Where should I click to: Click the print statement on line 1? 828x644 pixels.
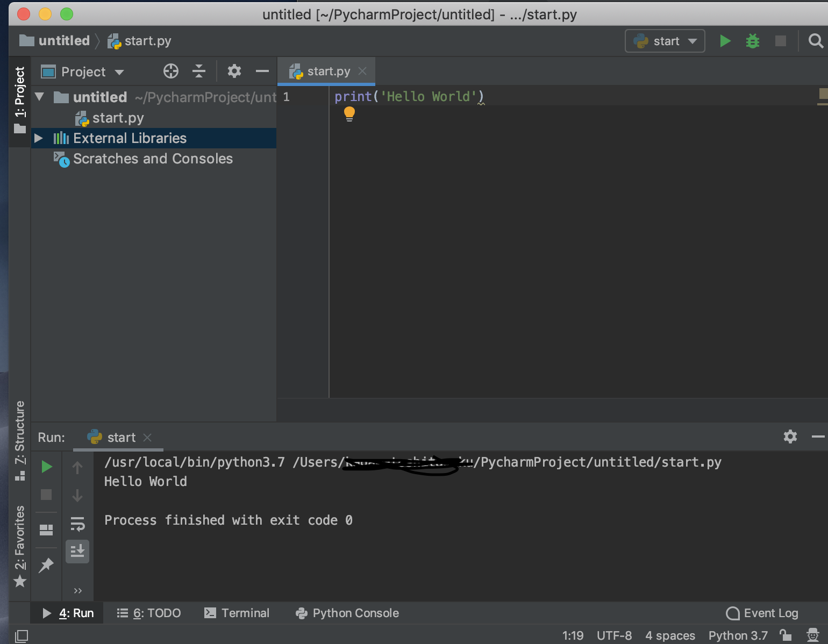409,97
